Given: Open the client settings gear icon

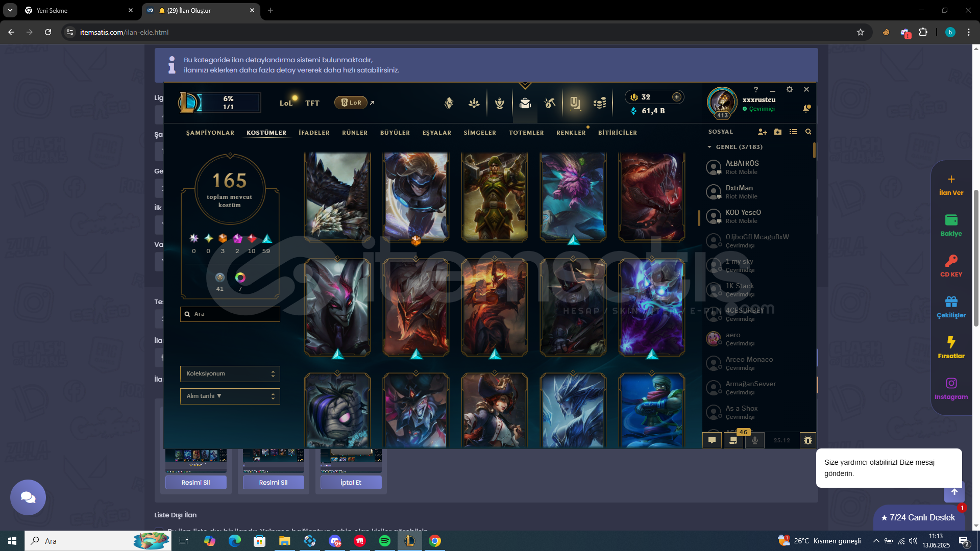Looking at the screenshot, I should click(x=790, y=89).
